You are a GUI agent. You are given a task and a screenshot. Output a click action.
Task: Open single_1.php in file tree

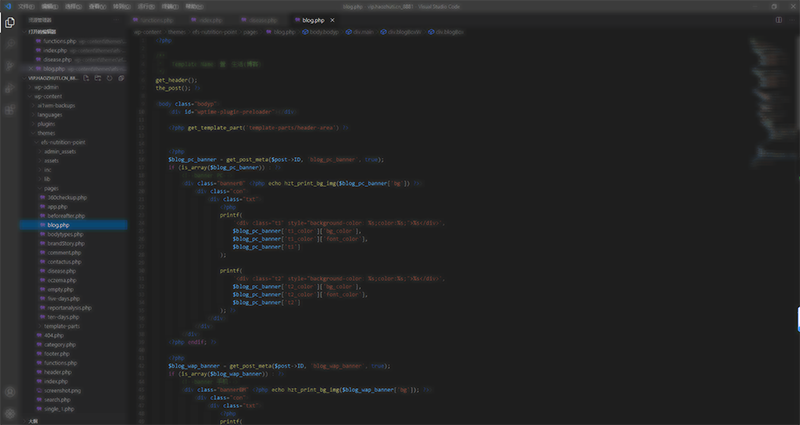tap(59, 409)
